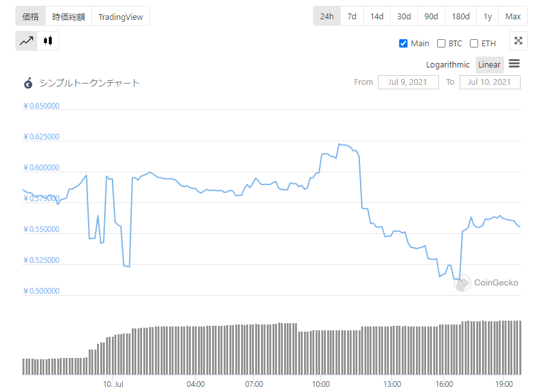
Task: Select the 30d time range
Action: pos(404,16)
